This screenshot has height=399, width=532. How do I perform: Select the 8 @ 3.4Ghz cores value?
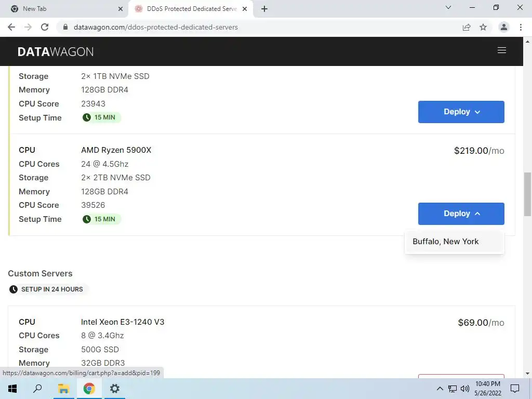102,336
